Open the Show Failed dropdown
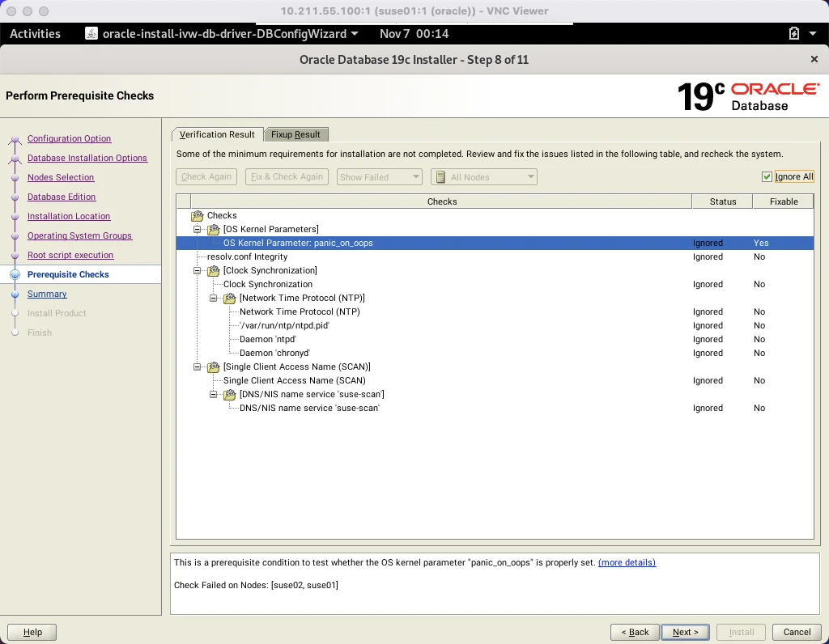 tap(379, 177)
